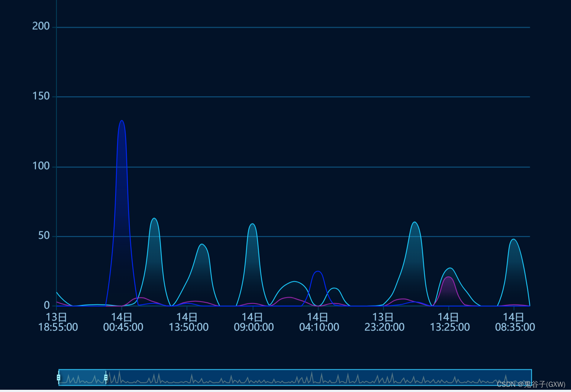Click the 0 label on the y-axis
The width and height of the screenshot is (571, 392).
point(47,305)
